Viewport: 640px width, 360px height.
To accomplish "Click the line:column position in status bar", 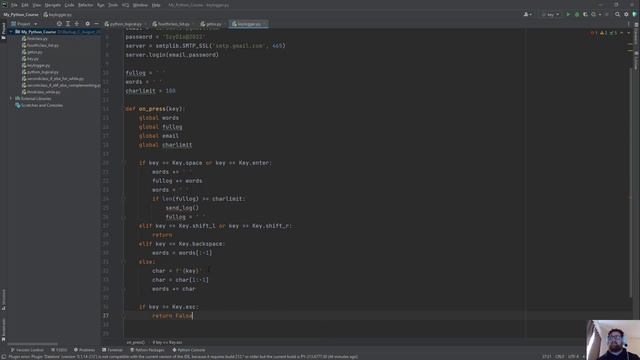I will (x=547, y=357).
